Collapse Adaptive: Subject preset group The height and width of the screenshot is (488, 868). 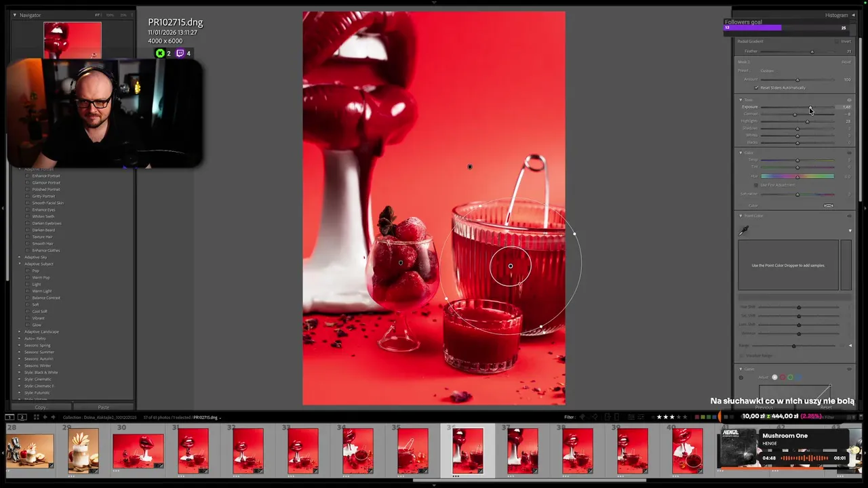tap(20, 264)
